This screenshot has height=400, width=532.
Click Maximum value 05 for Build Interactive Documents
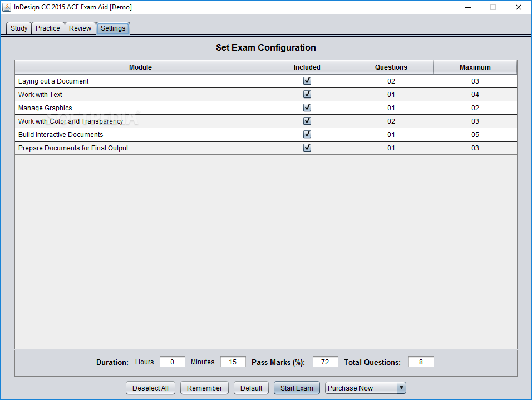[475, 134]
